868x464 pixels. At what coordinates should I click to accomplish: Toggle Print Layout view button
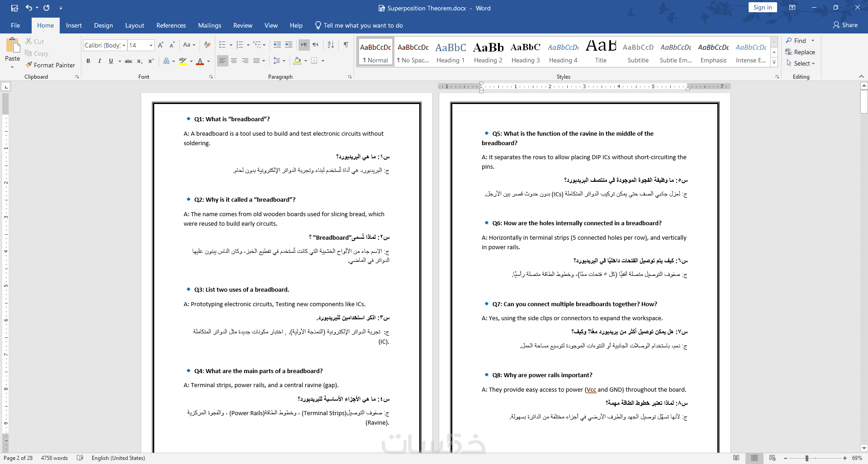[754, 458]
